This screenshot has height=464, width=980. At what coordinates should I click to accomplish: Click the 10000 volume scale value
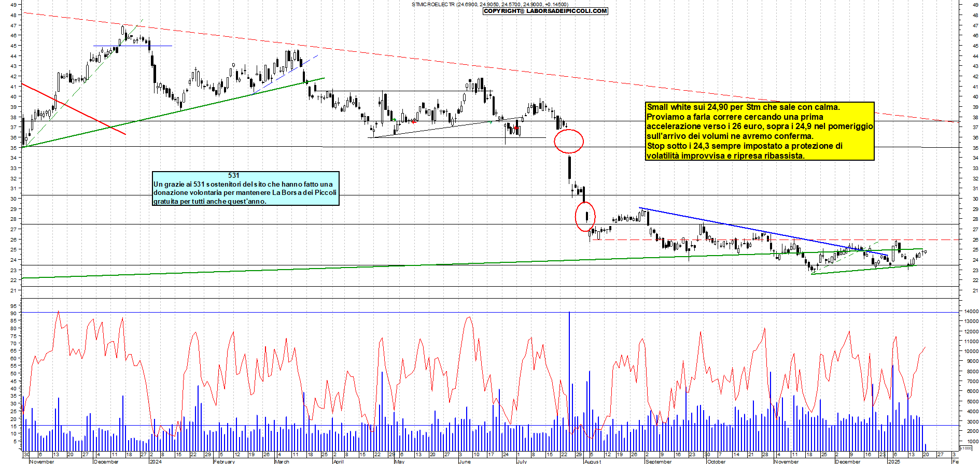971,351
